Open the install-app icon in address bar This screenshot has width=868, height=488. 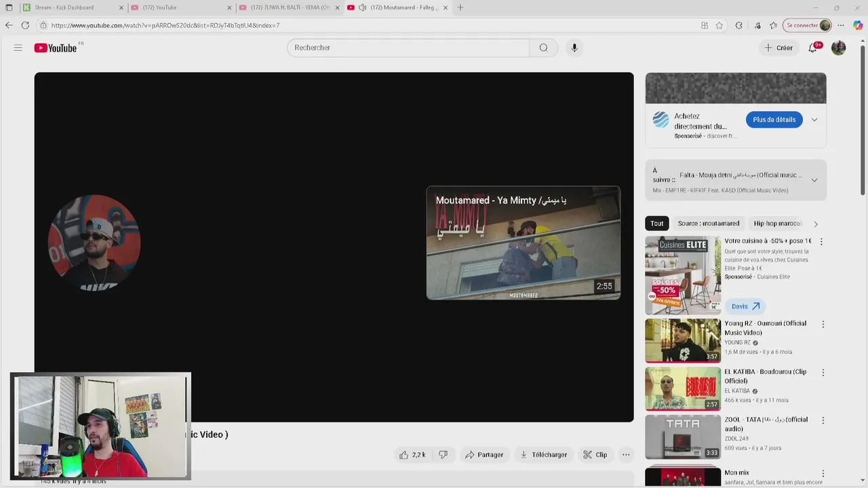[x=705, y=25]
